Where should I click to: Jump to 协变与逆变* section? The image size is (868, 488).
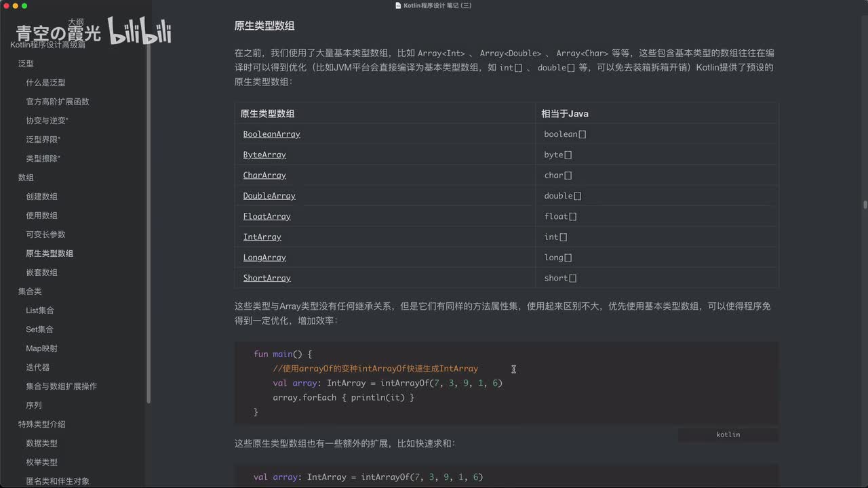(x=47, y=121)
